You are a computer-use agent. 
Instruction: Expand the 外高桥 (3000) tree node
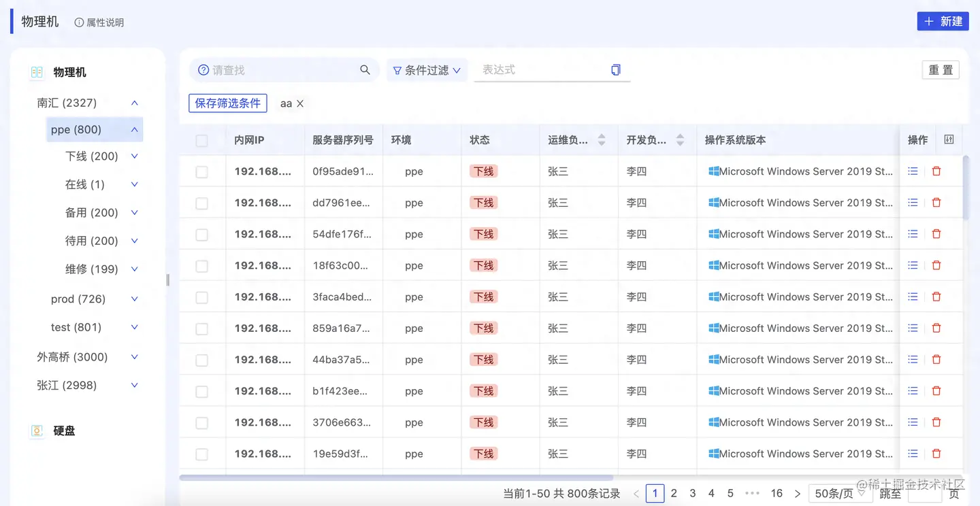(x=135, y=357)
